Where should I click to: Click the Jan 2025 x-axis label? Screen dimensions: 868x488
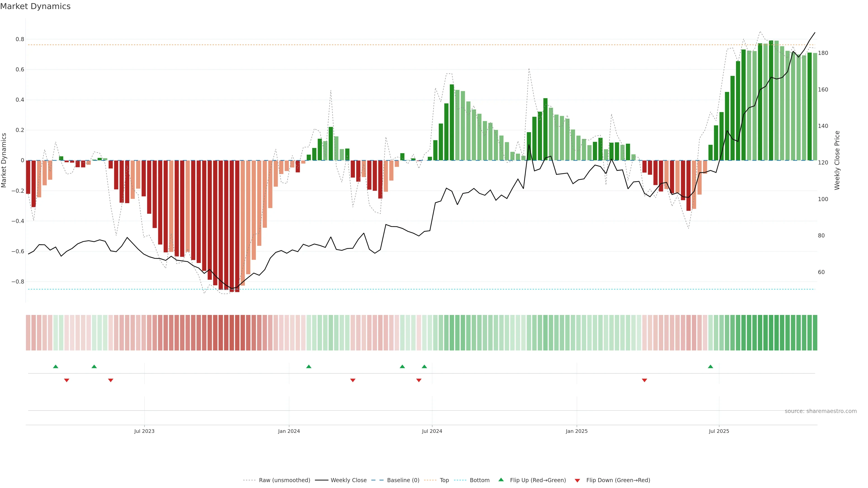[x=577, y=431]
